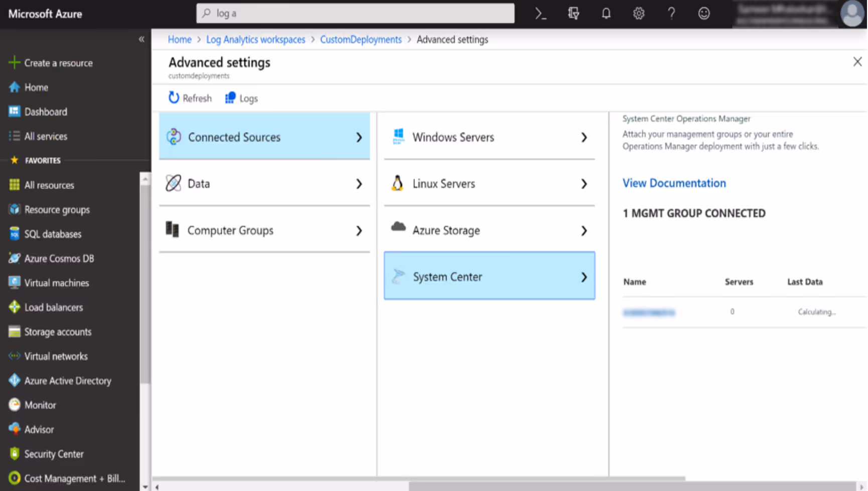
Task: Click the 'Name' column header
Action: tap(634, 282)
